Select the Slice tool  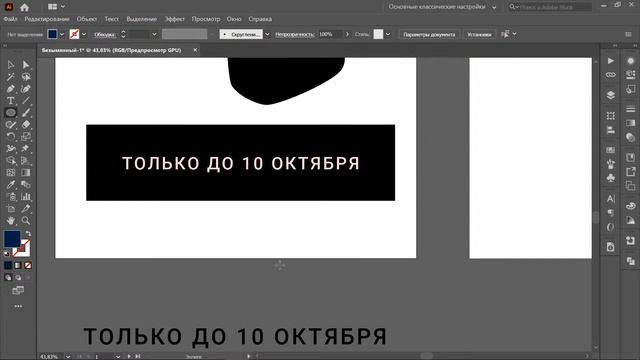[26, 209]
